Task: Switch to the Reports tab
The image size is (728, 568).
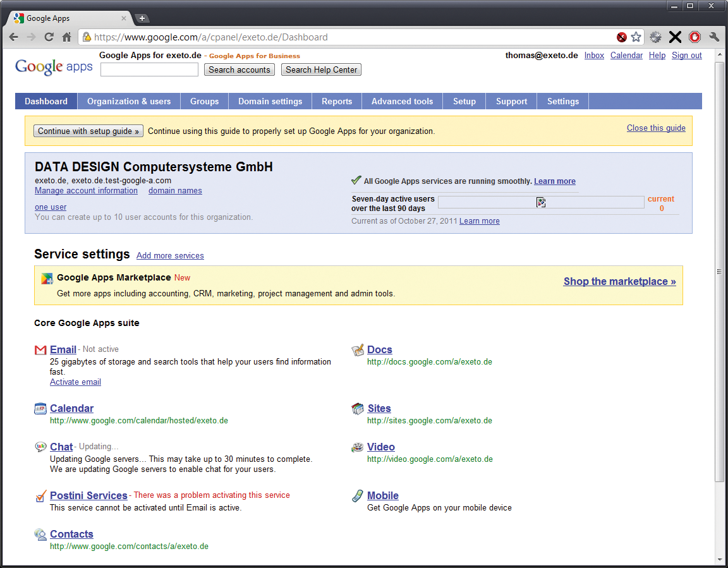Action: (337, 101)
